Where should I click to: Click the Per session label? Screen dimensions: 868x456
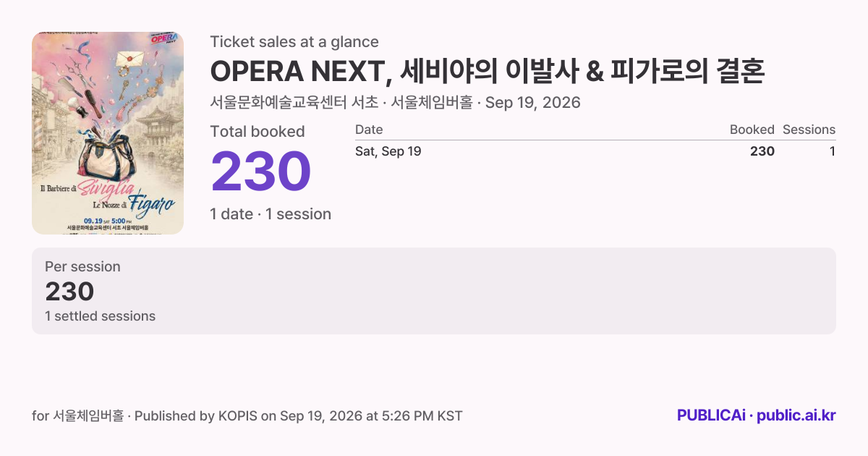tap(82, 266)
